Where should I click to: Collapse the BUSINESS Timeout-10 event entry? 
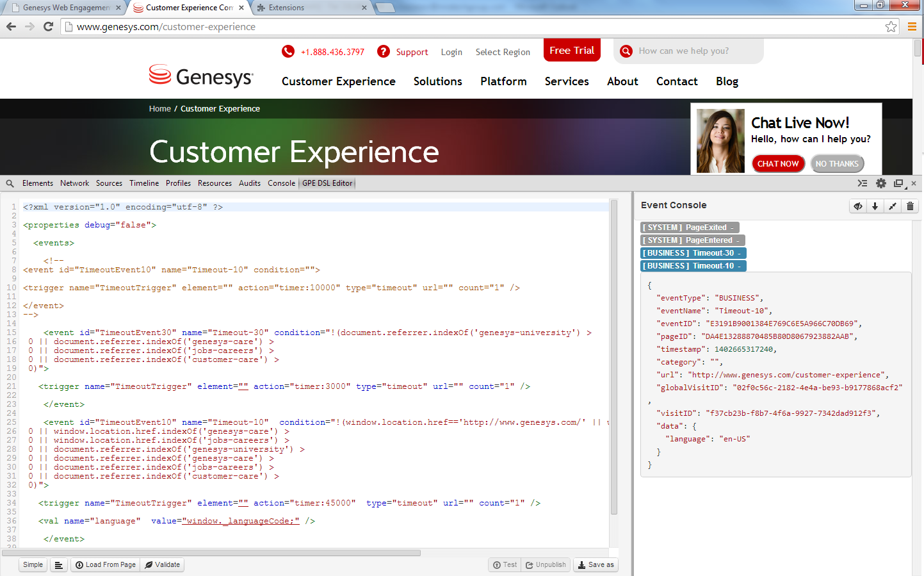click(693, 266)
